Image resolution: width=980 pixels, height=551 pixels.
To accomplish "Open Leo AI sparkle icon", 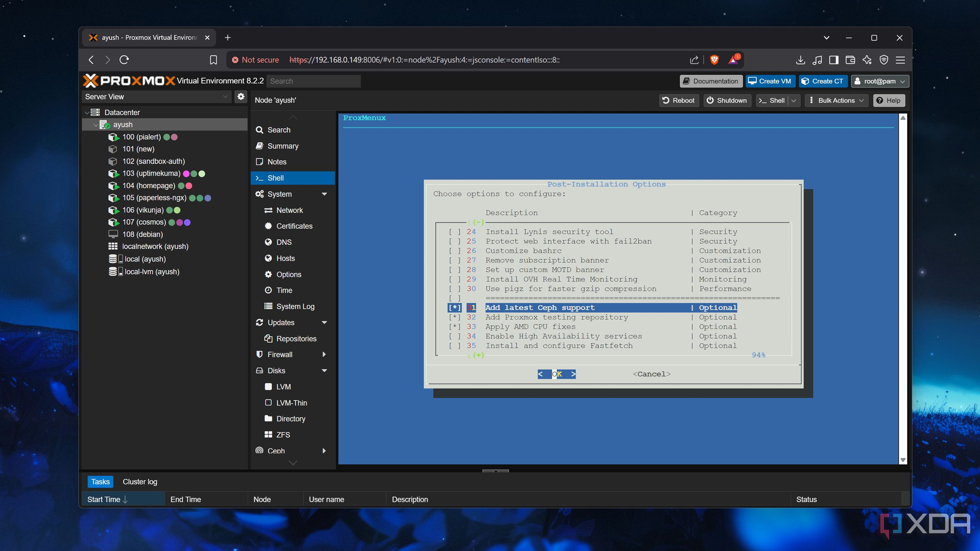I will pos(867,60).
